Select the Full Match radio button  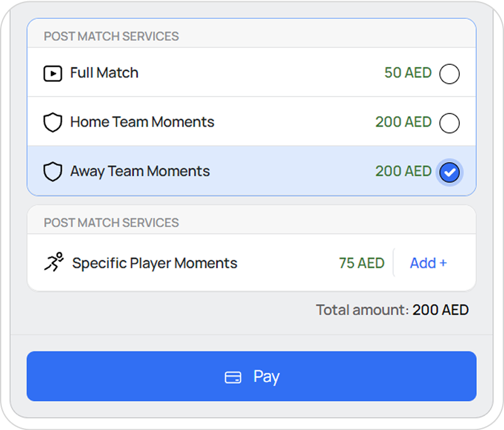tap(449, 74)
